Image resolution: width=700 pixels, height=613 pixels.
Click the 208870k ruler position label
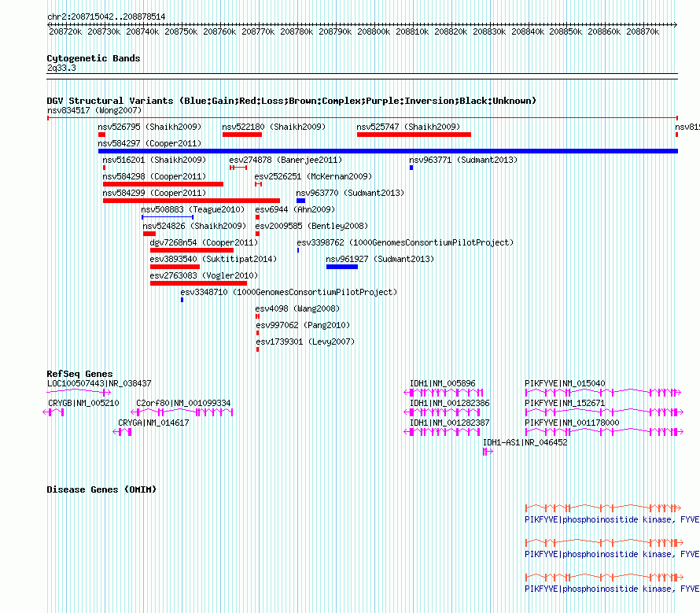coord(643,31)
